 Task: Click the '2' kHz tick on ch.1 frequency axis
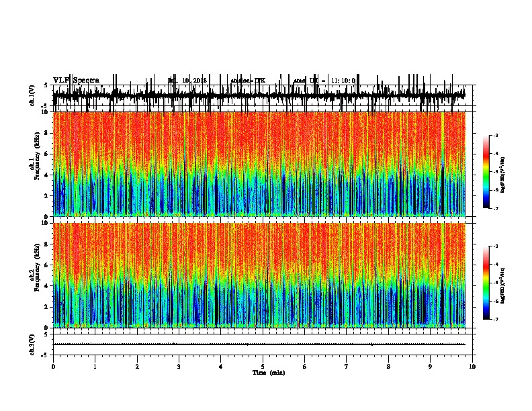click(47, 196)
